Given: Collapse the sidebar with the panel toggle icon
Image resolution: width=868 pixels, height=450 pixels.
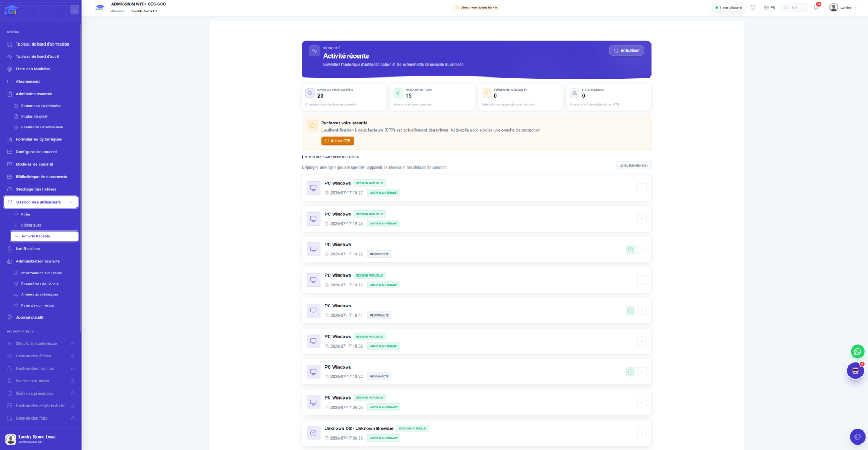Looking at the screenshot, I should pyautogui.click(x=74, y=10).
